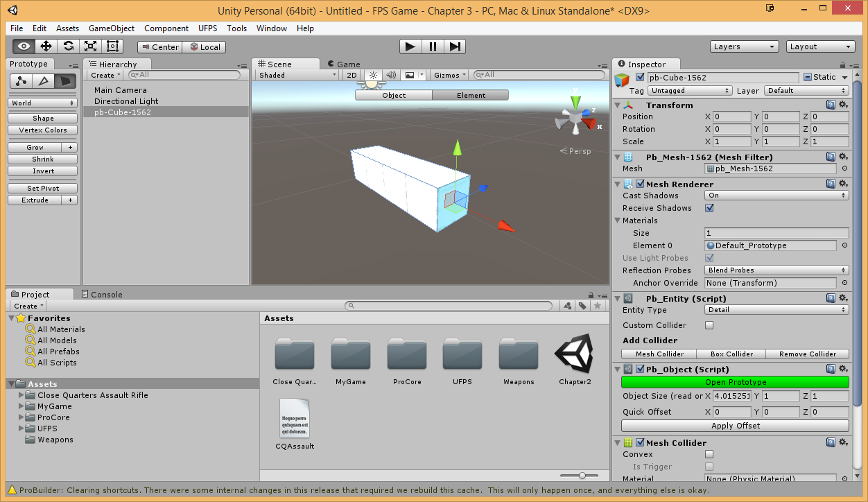Viewport: 868px width, 502px height.
Task: Select the Rect transform tool
Action: coord(112,46)
